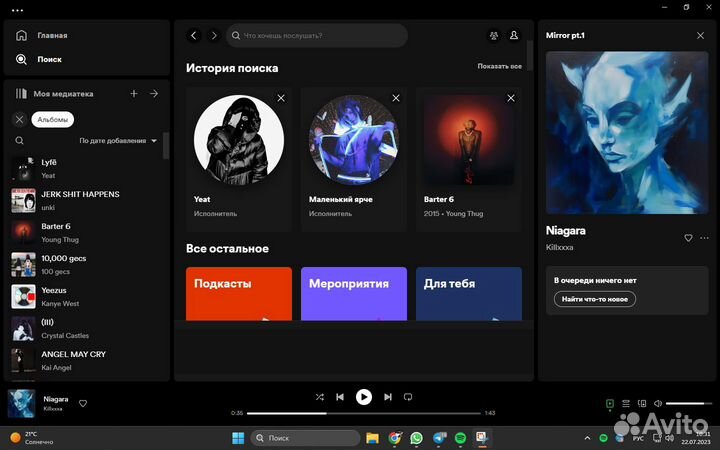This screenshot has height=450, width=720.
Task: Open Barter 6 album card in history
Action: tap(468, 159)
